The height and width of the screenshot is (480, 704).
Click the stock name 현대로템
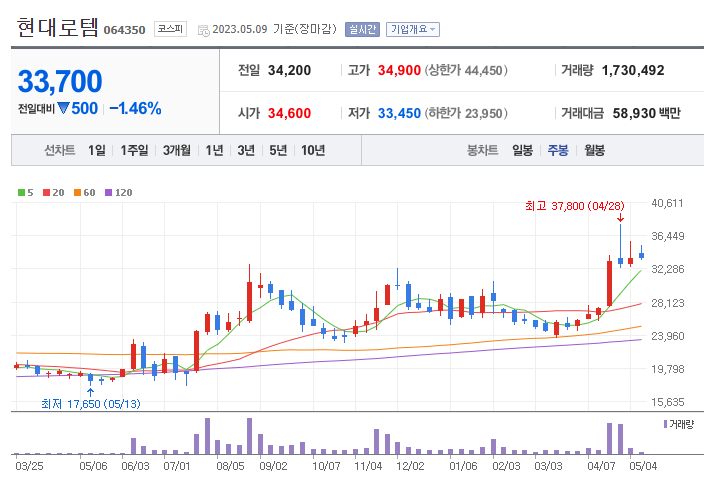[57, 27]
